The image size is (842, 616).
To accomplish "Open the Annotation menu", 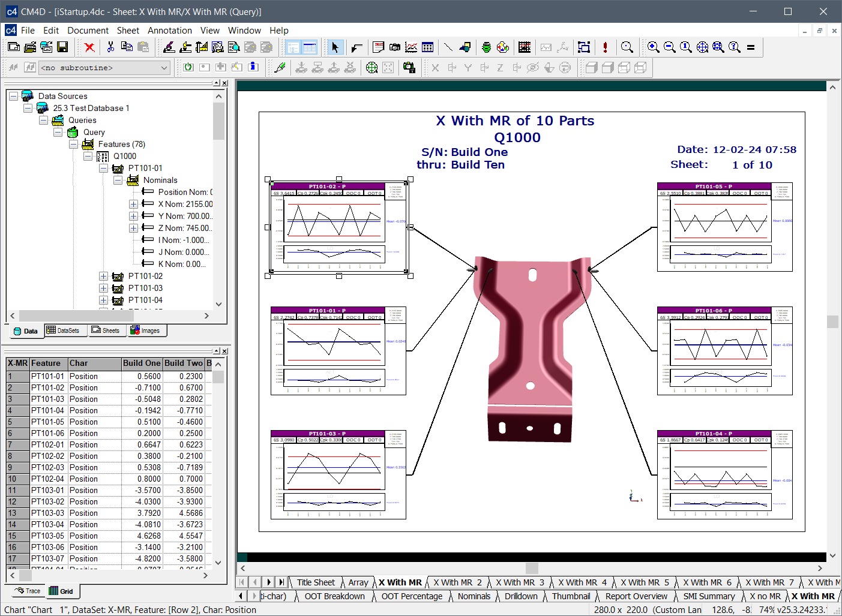I will click(x=169, y=31).
